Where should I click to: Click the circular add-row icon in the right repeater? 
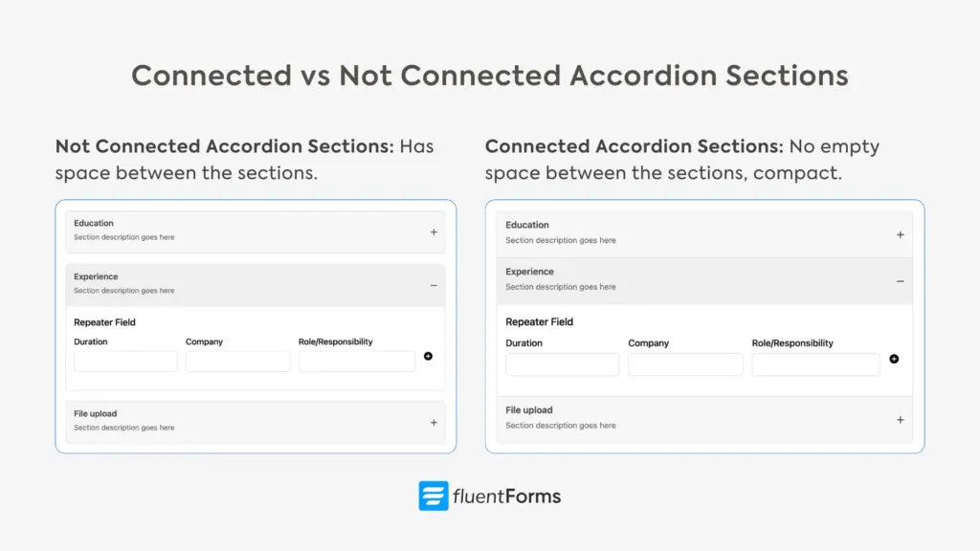895,358
